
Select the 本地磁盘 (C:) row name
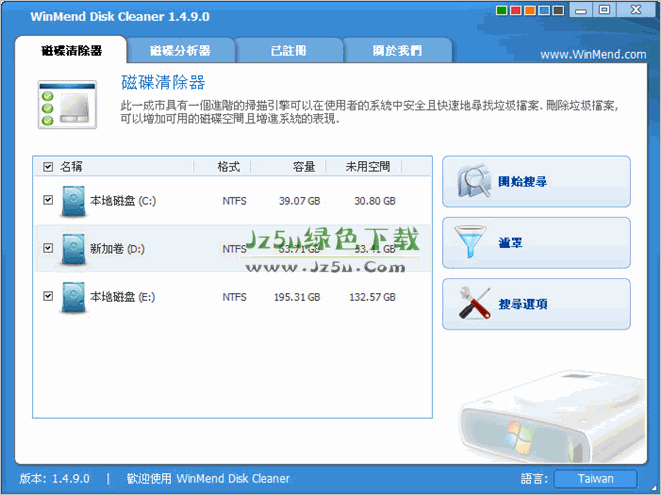[123, 201]
